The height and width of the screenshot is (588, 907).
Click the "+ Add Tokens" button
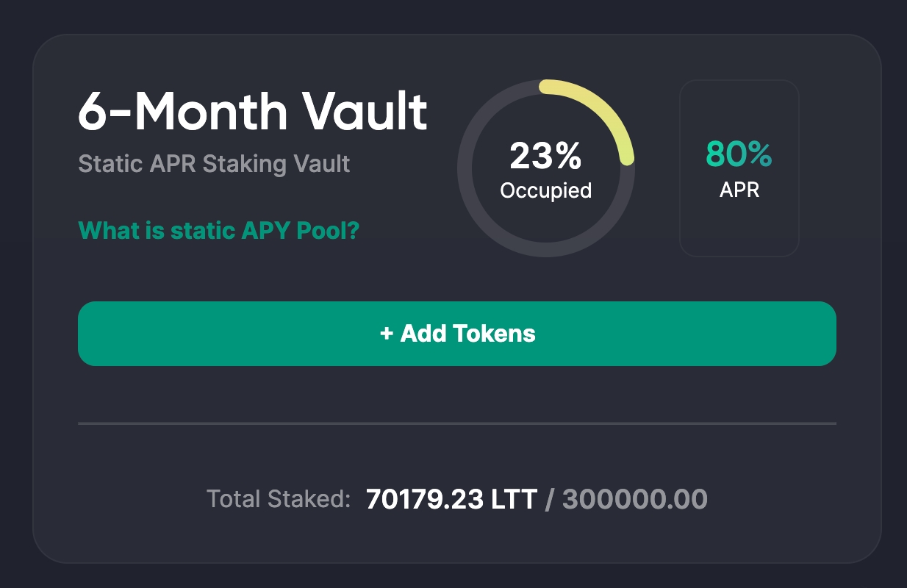click(x=456, y=334)
